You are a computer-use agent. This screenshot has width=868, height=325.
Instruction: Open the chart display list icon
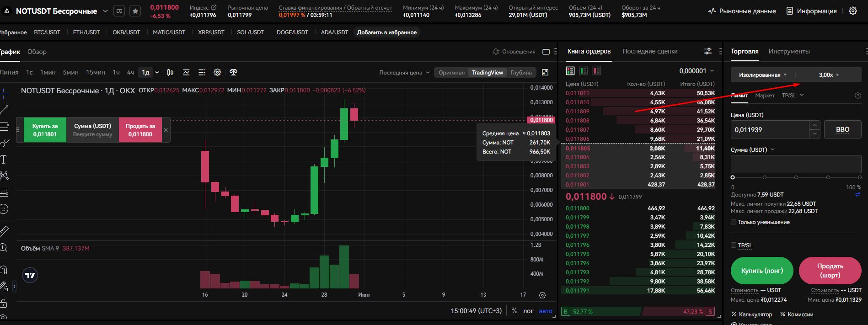click(x=202, y=72)
